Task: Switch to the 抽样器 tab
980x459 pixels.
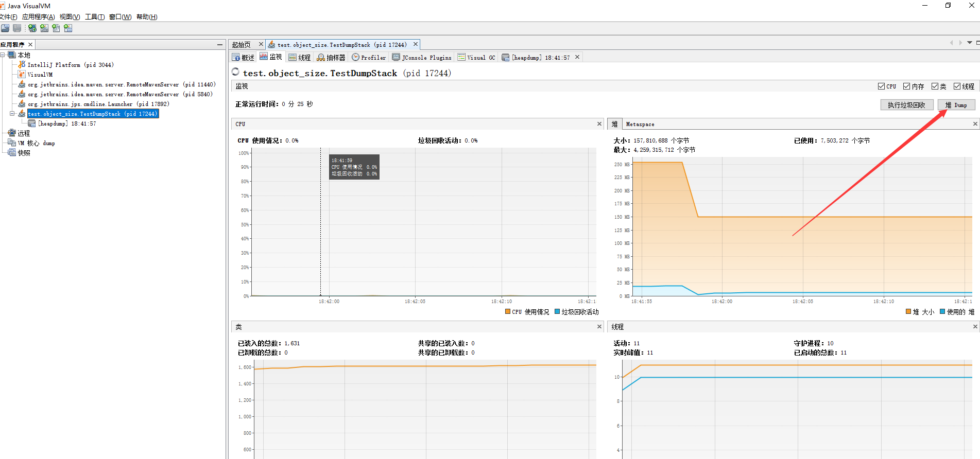Action: pos(331,57)
